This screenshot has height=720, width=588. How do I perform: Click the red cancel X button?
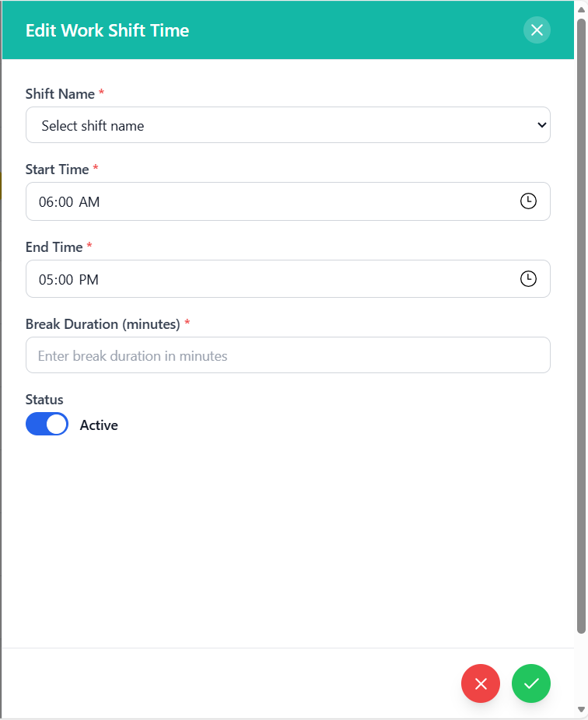[x=481, y=684]
